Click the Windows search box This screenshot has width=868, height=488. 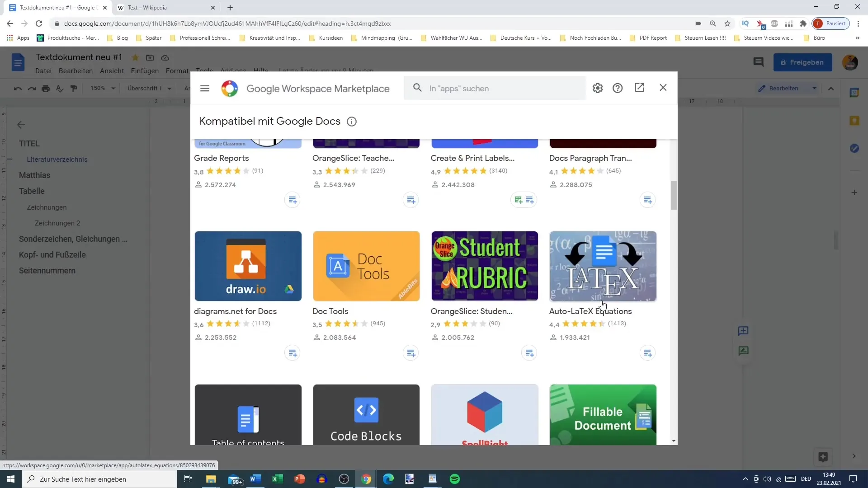(x=99, y=479)
